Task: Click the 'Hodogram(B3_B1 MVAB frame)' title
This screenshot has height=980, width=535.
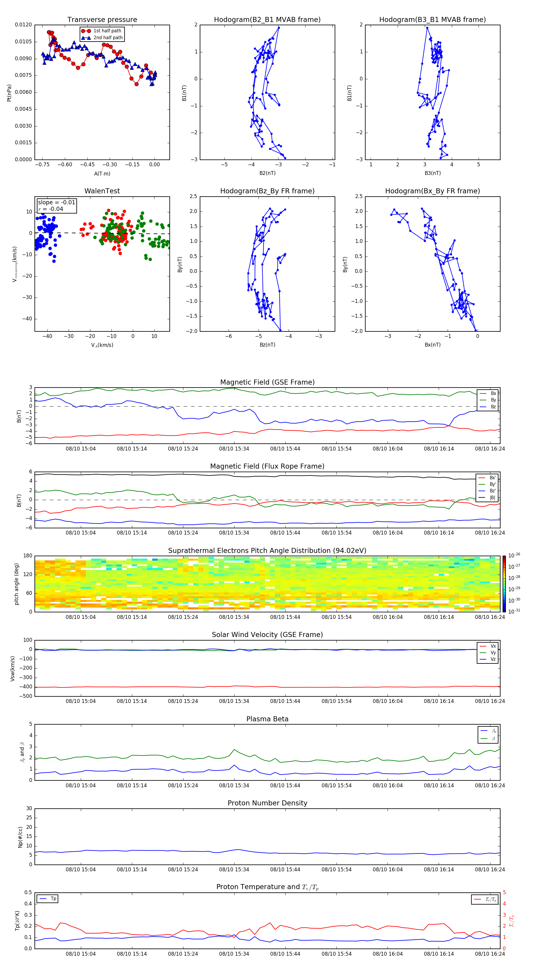Action: [432, 20]
